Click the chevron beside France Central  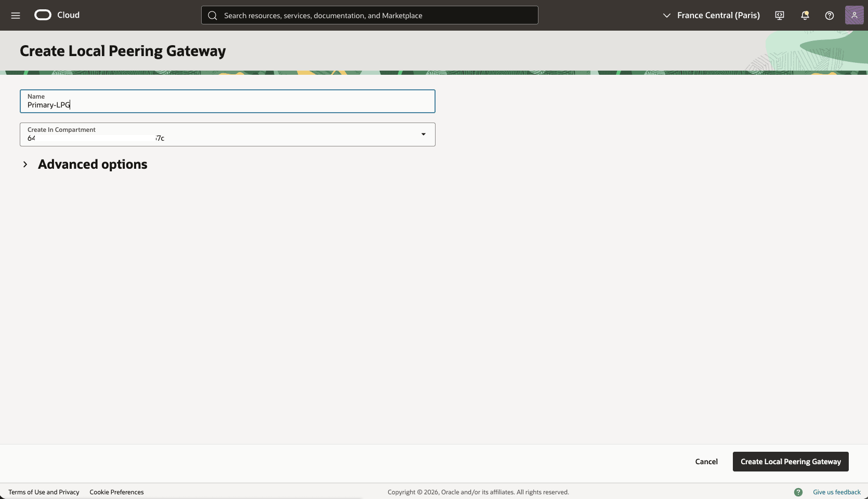point(667,15)
